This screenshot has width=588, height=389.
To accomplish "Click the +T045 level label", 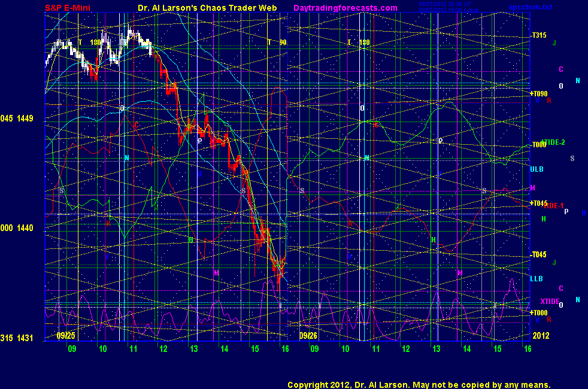I will [x=538, y=203].
